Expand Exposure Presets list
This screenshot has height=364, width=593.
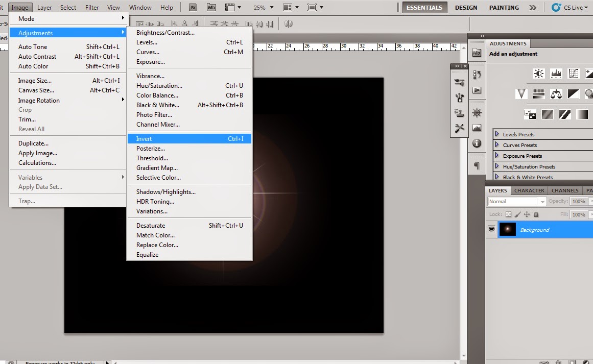pos(497,155)
